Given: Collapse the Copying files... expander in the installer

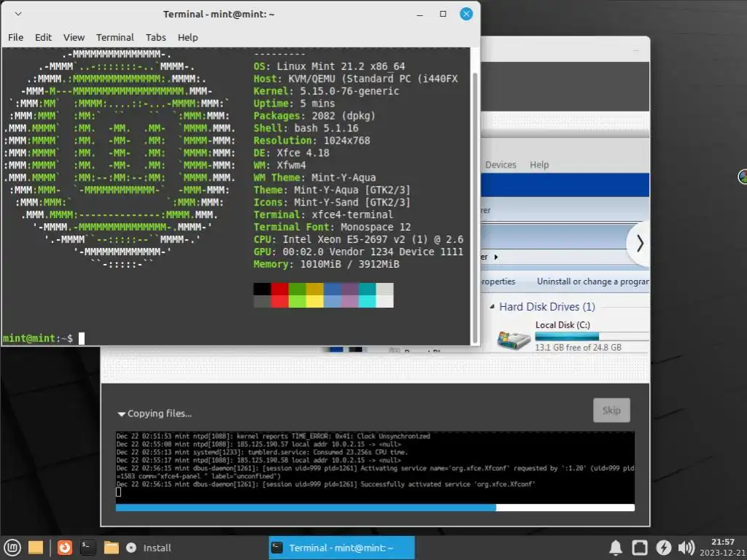Looking at the screenshot, I should [155, 413].
